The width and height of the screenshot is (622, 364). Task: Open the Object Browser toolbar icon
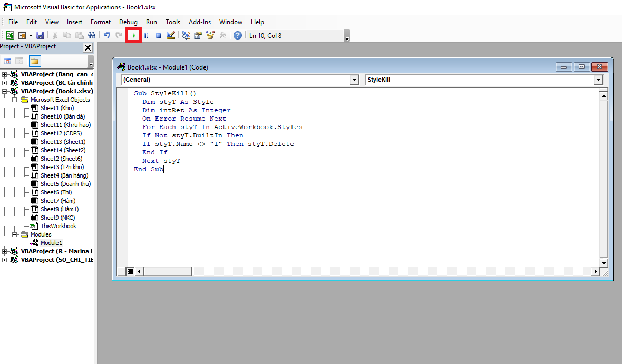point(210,35)
